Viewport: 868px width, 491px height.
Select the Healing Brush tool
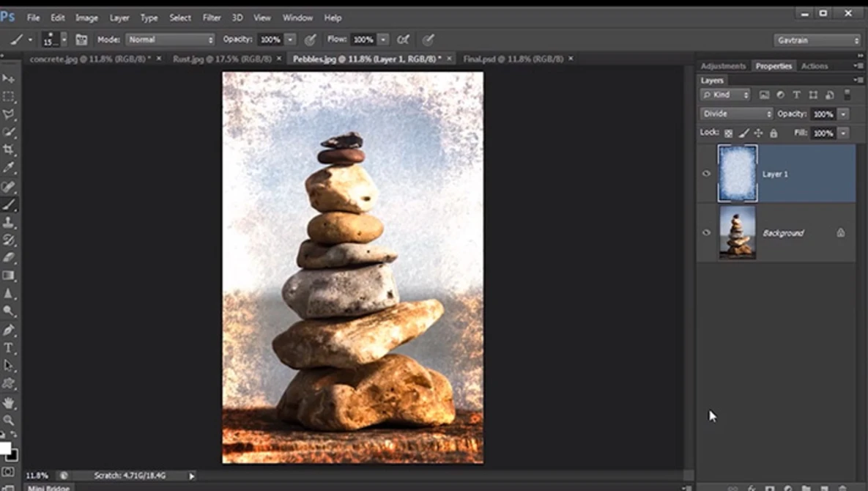pyautogui.click(x=8, y=187)
